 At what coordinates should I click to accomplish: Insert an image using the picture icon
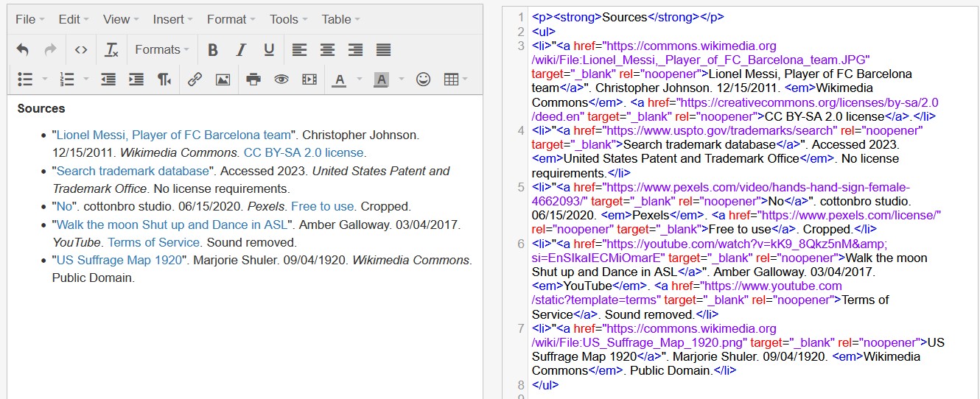[223, 80]
